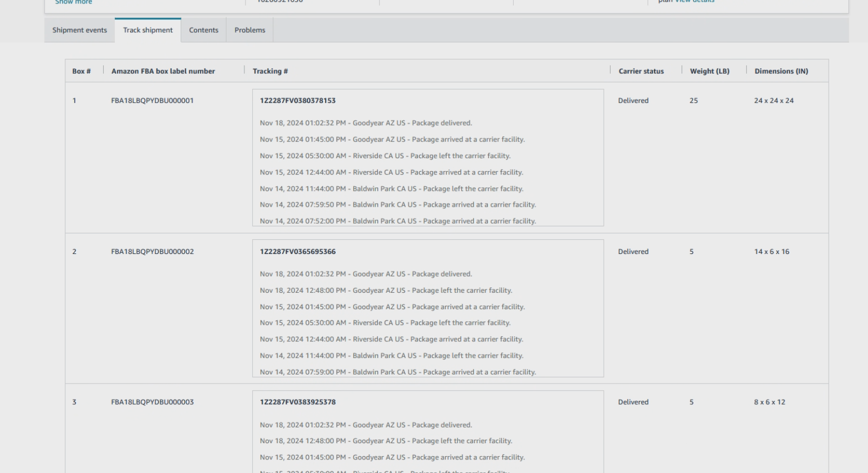The image size is (868, 473).
Task: Click tracking number 1Z2287FV0380378153
Action: click(298, 101)
